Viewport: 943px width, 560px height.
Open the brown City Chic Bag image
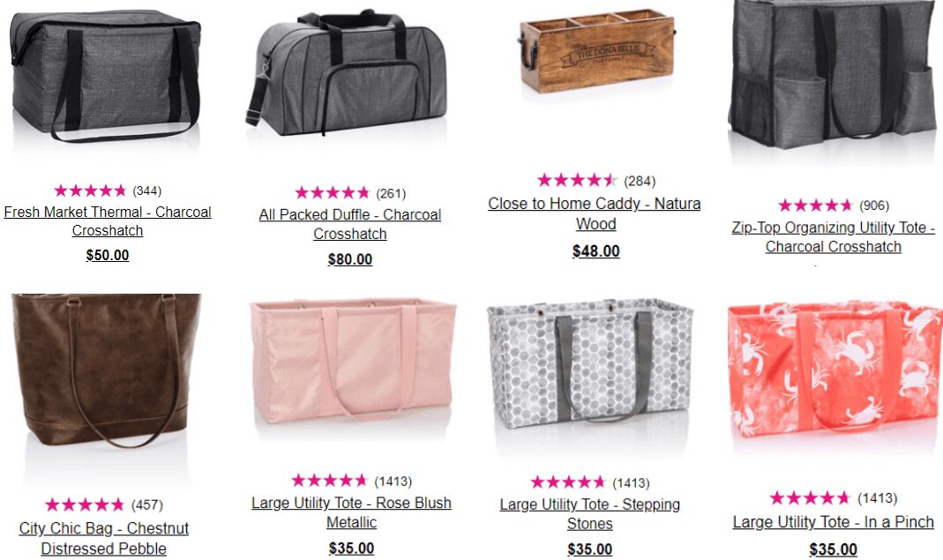106,370
